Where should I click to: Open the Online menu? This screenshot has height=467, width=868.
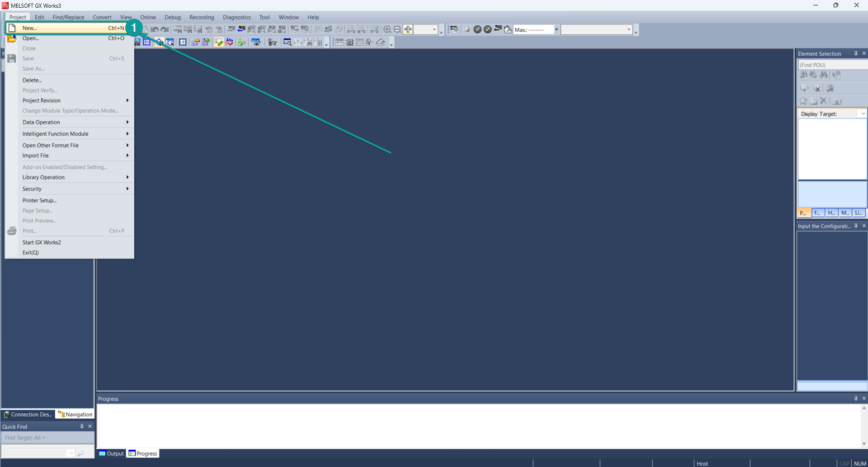click(x=148, y=17)
